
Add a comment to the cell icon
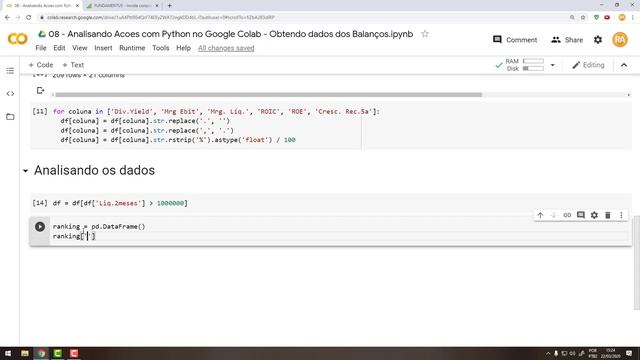[581, 215]
